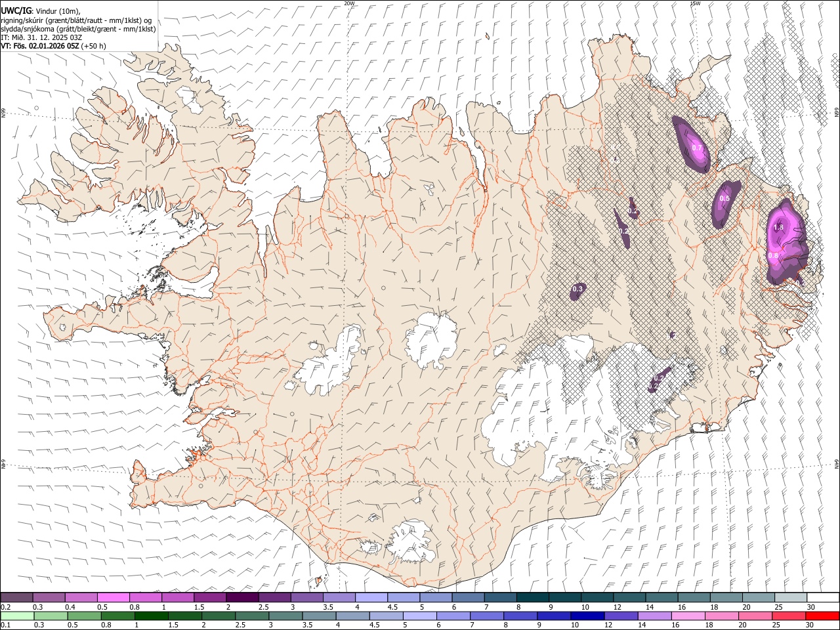Click the 0.2 value on the purple scale
The height and width of the screenshot is (630, 840).
click(x=6, y=607)
